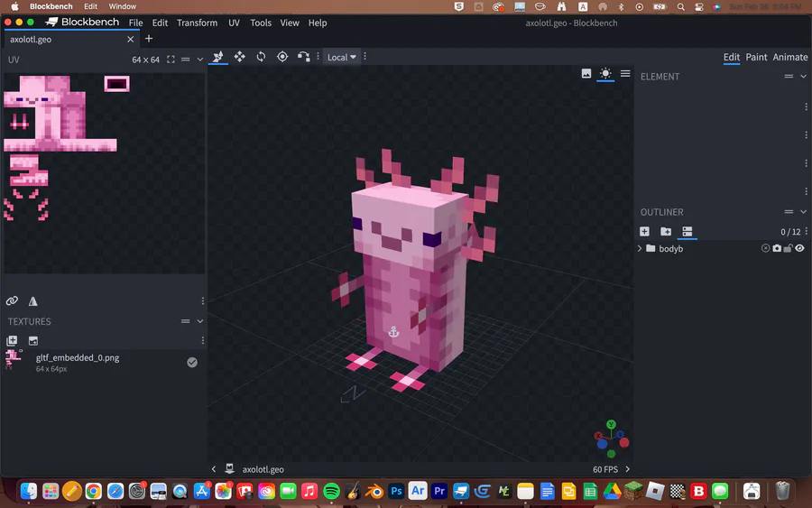This screenshot has width=812, height=508.
Task: Select the Vertex Snap tool
Action: [303, 57]
